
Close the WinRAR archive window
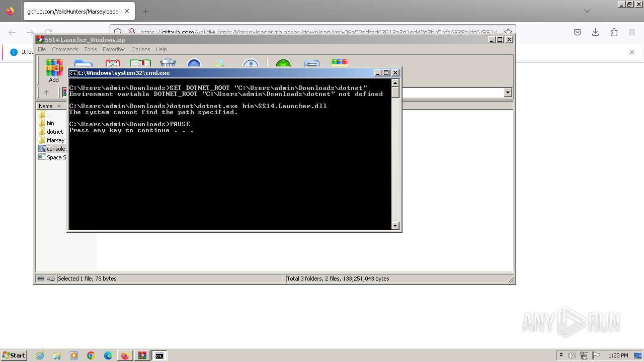[509, 40]
